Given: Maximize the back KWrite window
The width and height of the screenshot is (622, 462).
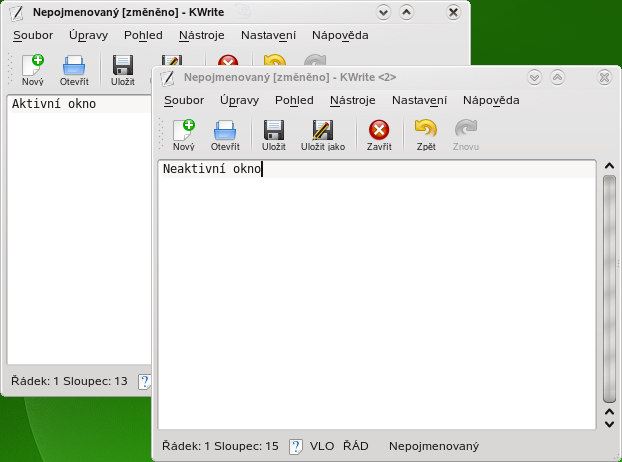Looking at the screenshot, I should pyautogui.click(x=406, y=13).
